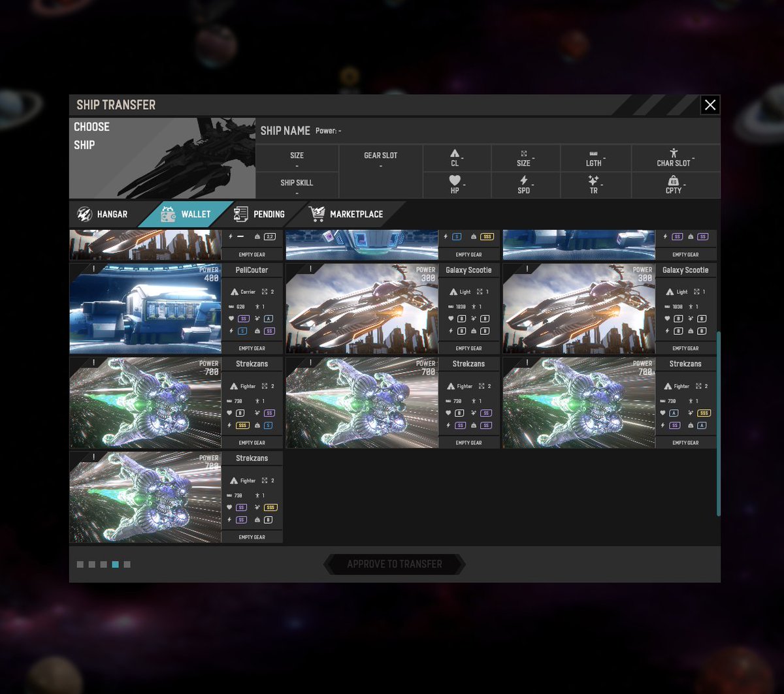Image resolution: width=784 pixels, height=694 pixels.
Task: Click the Galaxy Scootie ship thumbnail
Action: click(361, 308)
